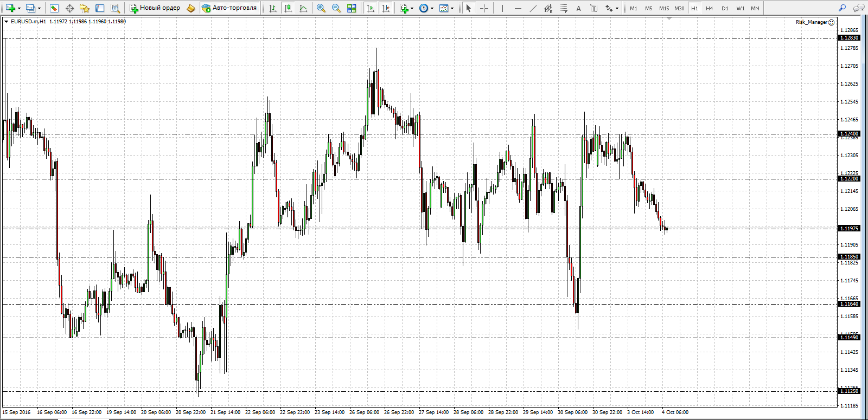Open the Data Window
This screenshot has height=420, width=868.
tap(69, 8)
